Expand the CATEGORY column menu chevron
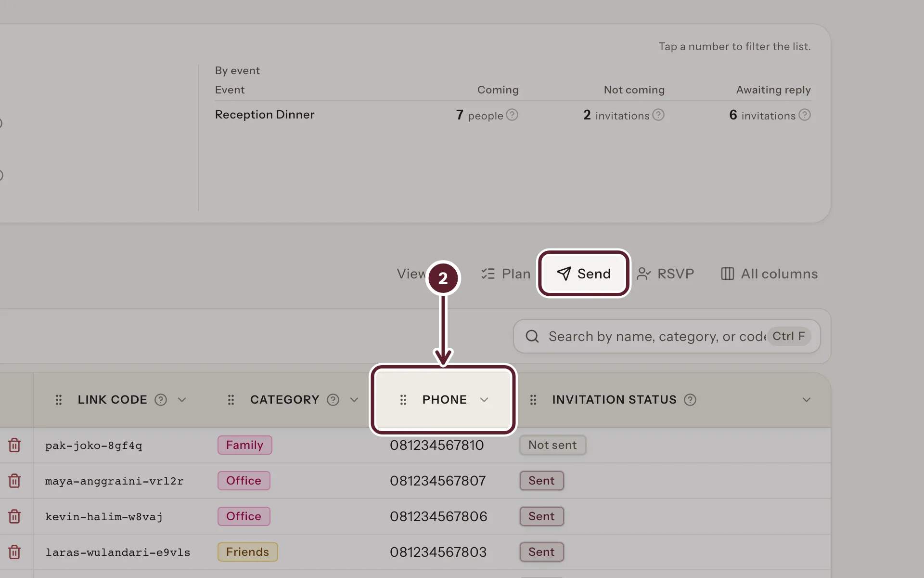The width and height of the screenshot is (924, 578). 354,400
